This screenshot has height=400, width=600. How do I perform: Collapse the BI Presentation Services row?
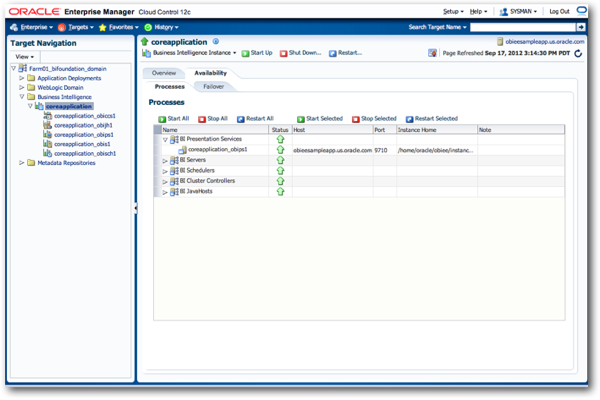point(165,140)
